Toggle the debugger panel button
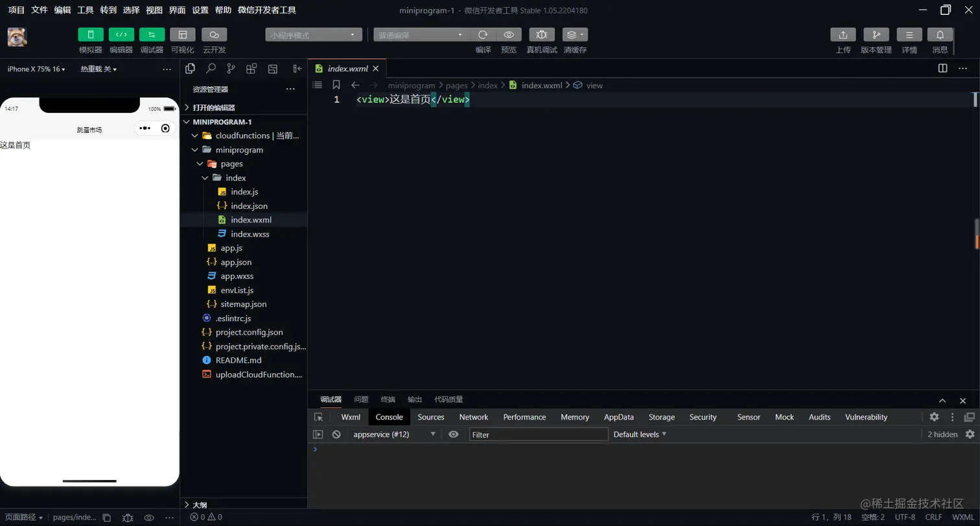This screenshot has width=980, height=526. (152, 34)
